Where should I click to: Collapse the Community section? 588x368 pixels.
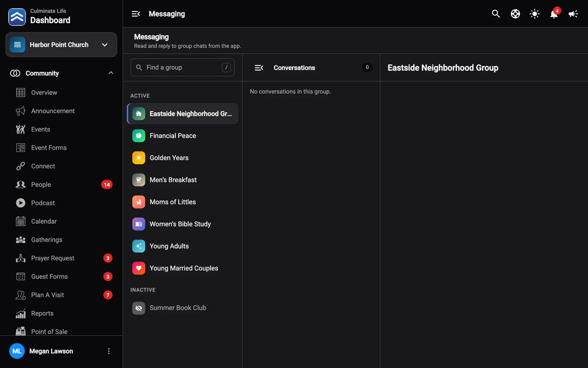point(111,73)
